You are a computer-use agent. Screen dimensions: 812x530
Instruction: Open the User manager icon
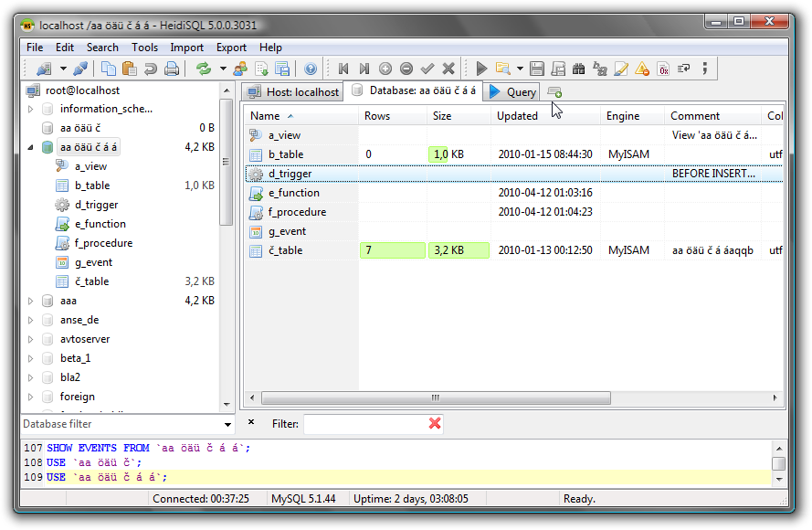240,69
